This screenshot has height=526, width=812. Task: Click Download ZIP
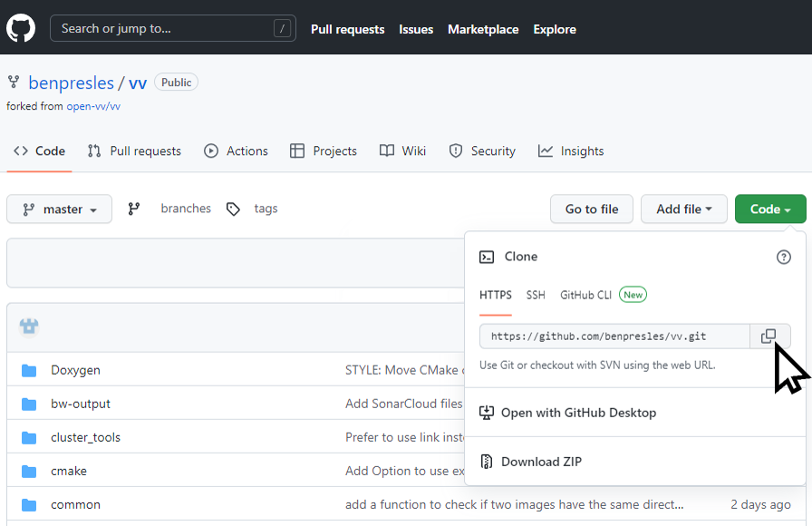click(541, 462)
